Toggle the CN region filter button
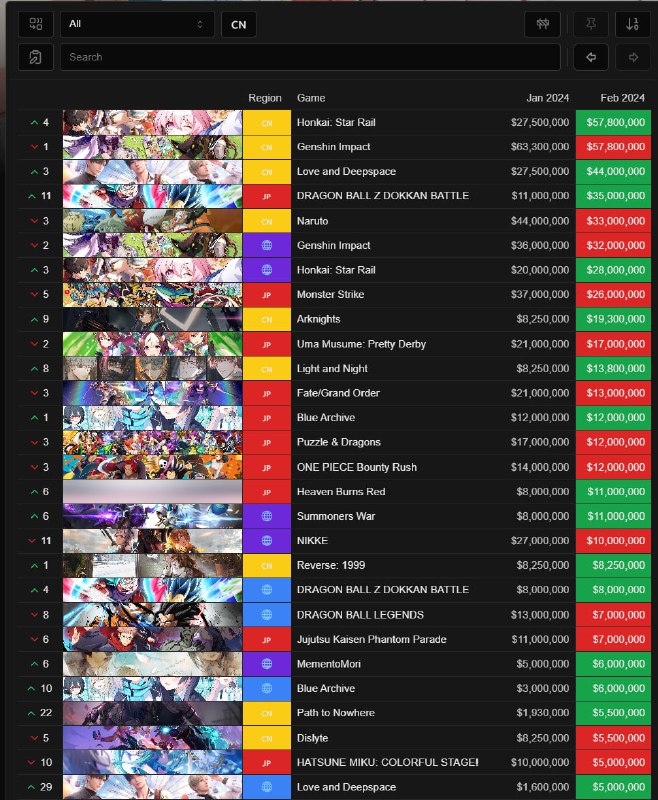Screen dimensions: 658x800 238,24
